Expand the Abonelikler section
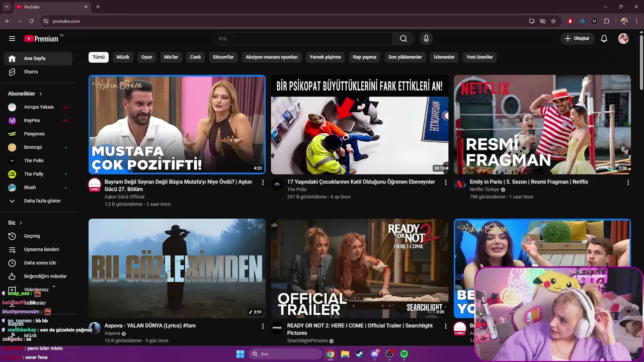644x362 pixels. coord(25,94)
